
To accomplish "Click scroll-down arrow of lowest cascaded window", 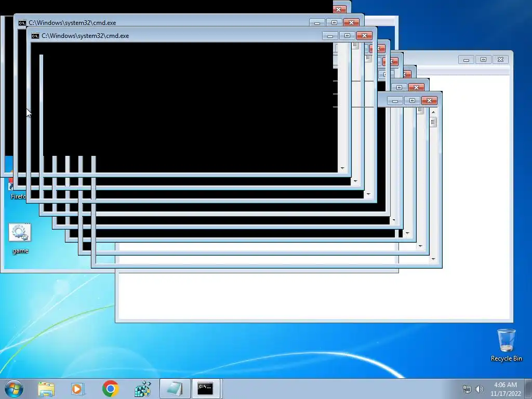I will click(433, 259).
